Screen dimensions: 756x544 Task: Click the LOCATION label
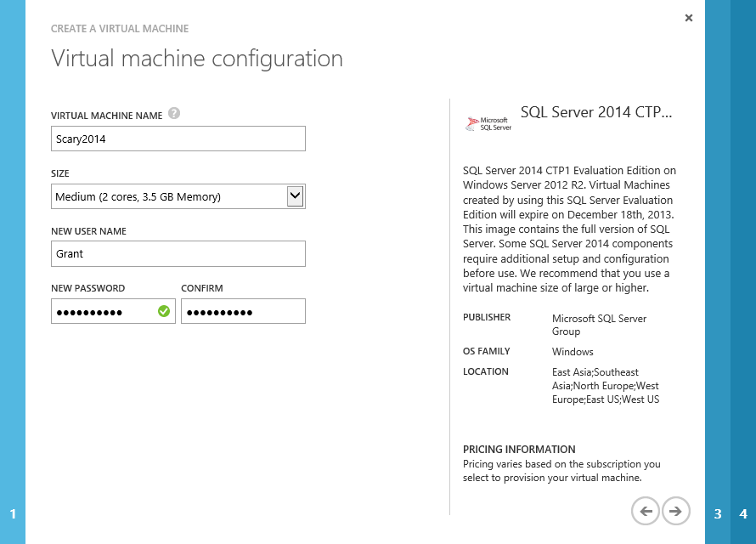click(x=486, y=371)
